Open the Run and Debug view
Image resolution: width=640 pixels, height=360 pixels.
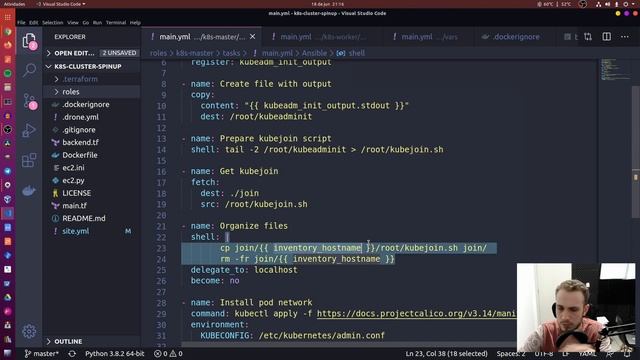29,131
